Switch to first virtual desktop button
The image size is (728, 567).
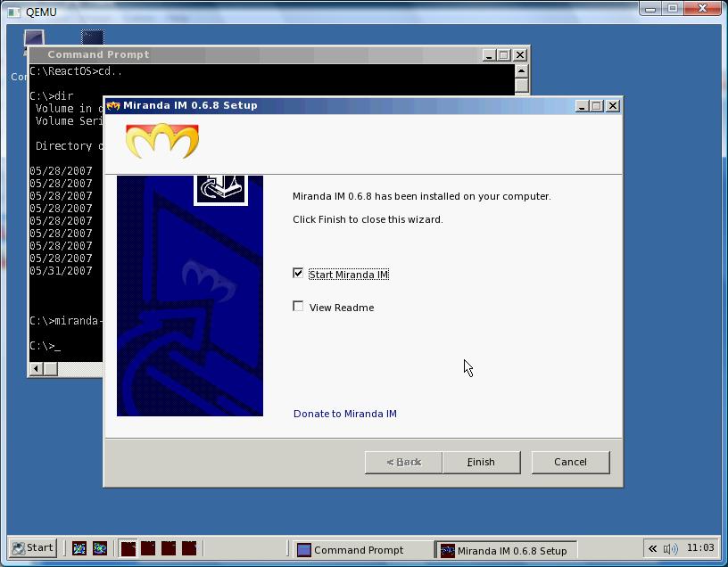[x=128, y=548]
